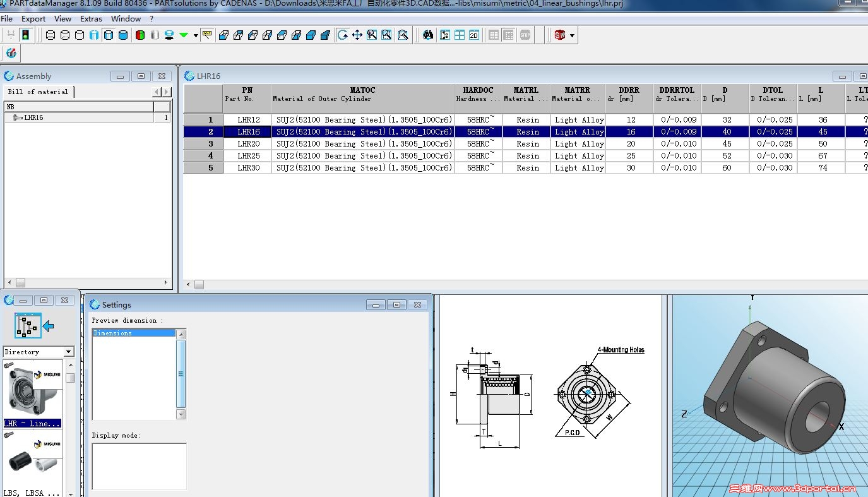Click the Bill of material tab scroll-right arrow
The image size is (868, 497).
[167, 92]
